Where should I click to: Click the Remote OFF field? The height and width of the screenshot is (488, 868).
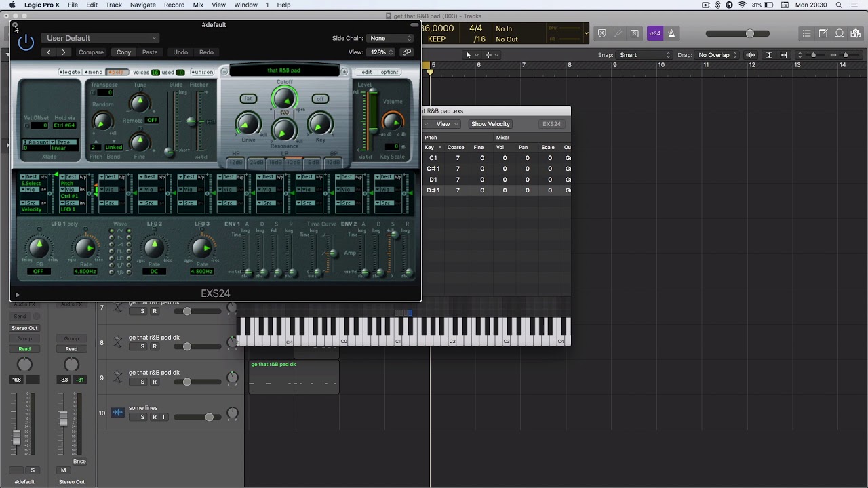[x=152, y=120]
